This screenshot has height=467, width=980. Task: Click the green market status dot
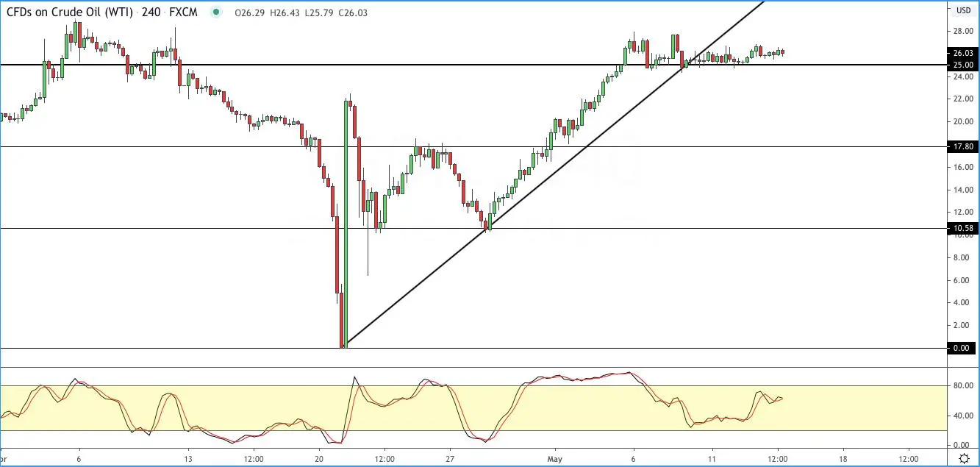click(215, 12)
